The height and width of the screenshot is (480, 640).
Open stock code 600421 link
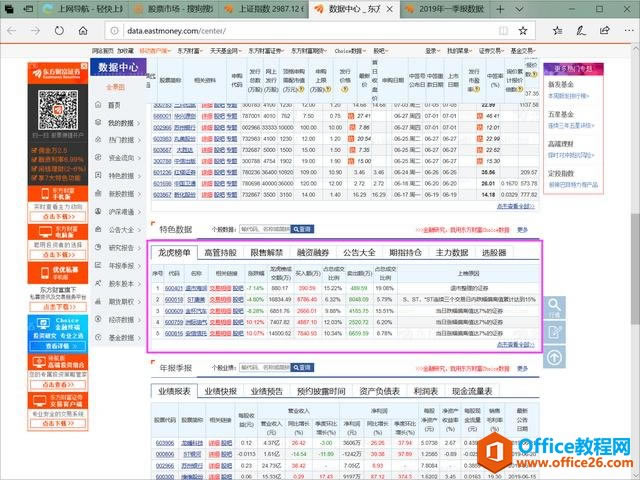tap(174, 287)
